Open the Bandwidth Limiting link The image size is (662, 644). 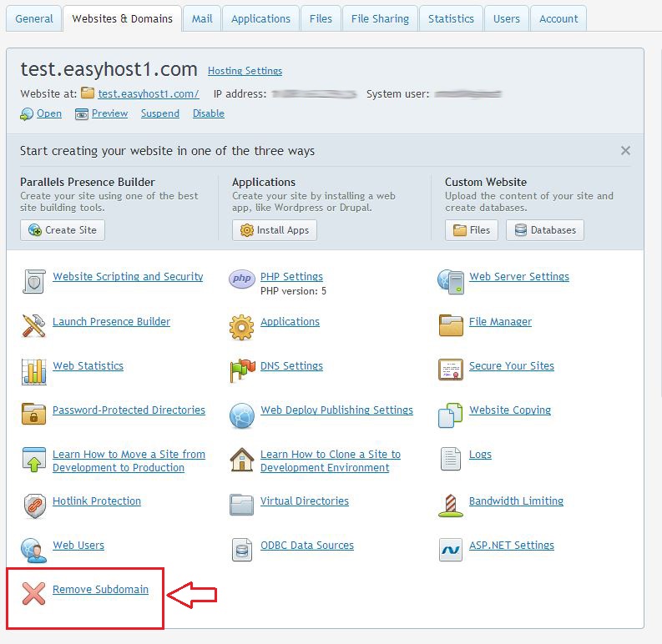[517, 501]
